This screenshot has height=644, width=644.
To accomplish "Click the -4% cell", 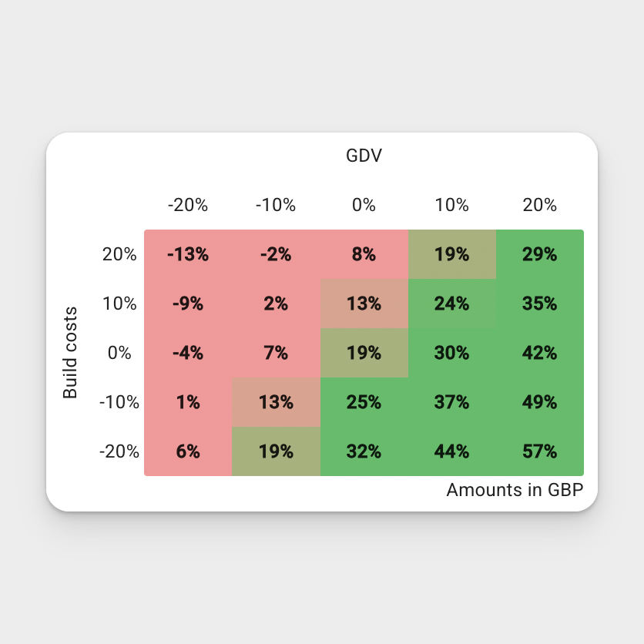I will tap(188, 353).
